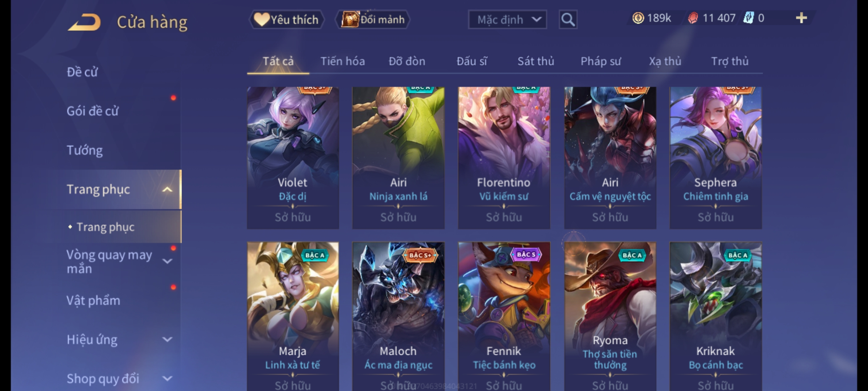Open search with the magnifier icon

pos(568,20)
